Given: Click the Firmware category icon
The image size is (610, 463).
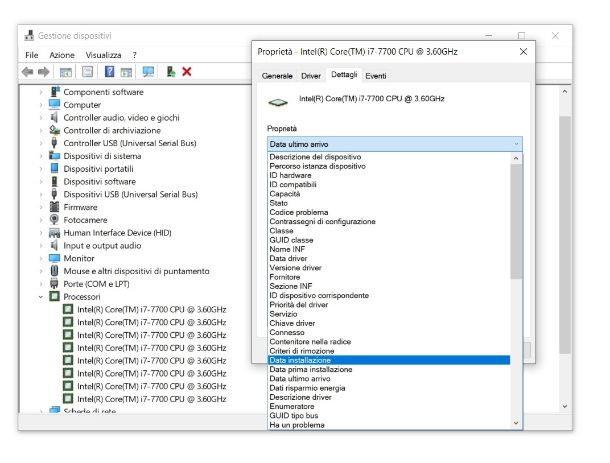Looking at the screenshot, I should 54,207.
